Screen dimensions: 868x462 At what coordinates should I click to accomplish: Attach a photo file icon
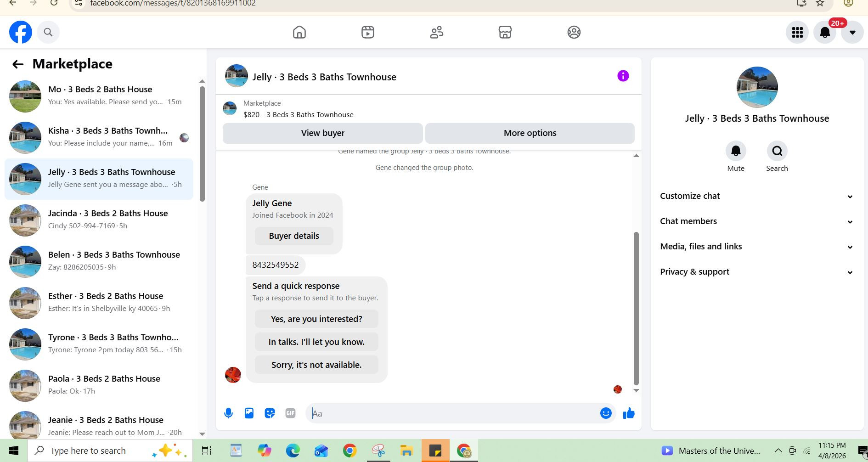tap(249, 413)
